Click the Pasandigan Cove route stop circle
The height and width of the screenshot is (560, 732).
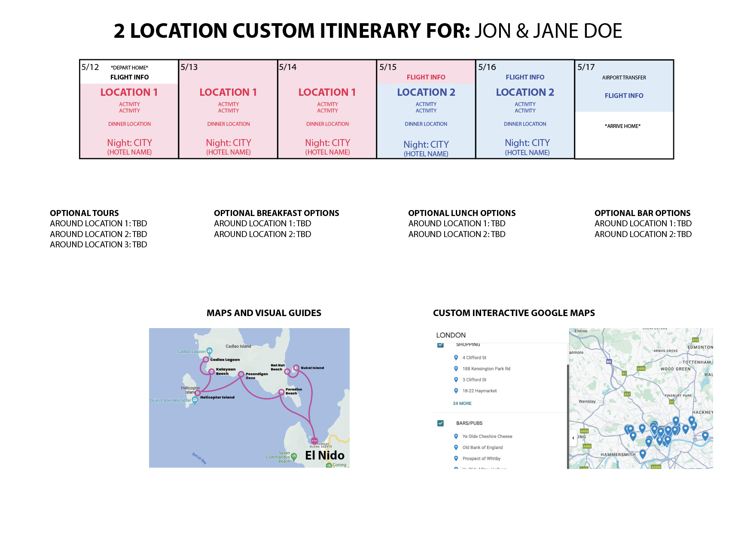241,374
